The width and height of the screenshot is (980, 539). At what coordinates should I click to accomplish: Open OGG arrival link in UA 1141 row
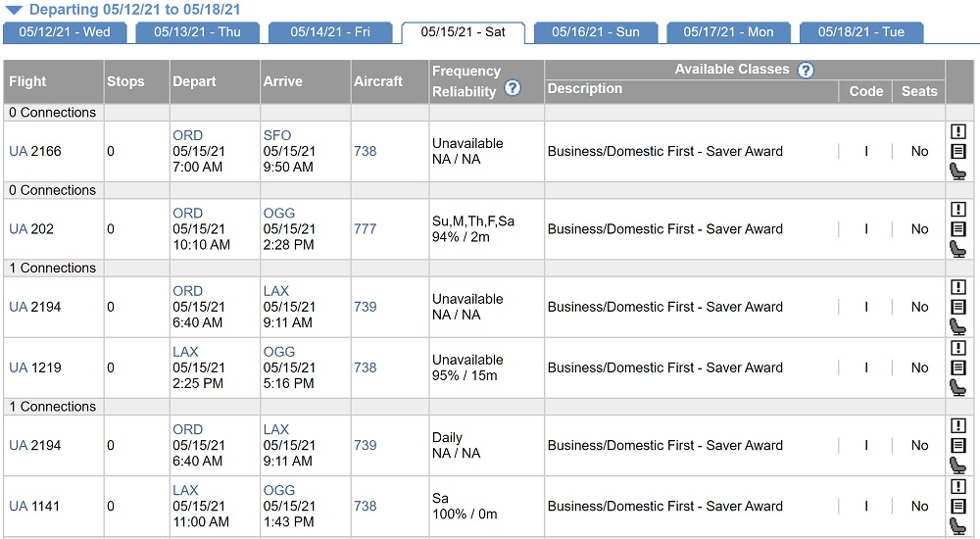pos(278,490)
